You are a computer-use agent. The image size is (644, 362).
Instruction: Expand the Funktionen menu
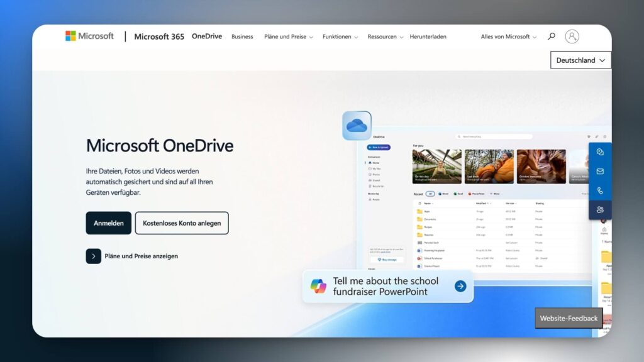coord(340,36)
